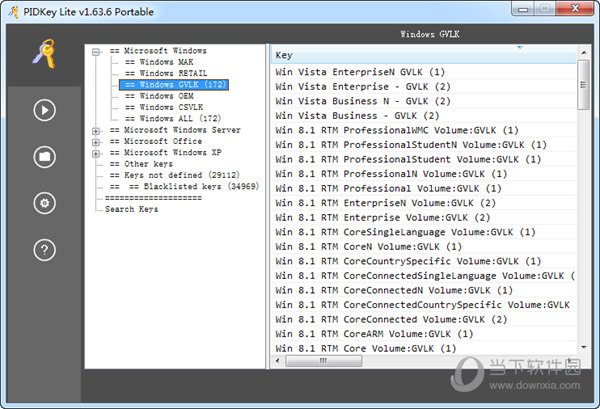
Task: Click the play (start check) sidebar icon
Action: click(x=44, y=110)
